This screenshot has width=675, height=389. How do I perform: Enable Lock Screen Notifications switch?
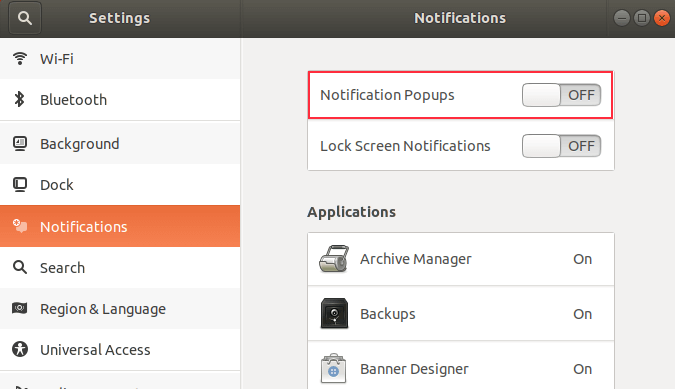[561, 146]
